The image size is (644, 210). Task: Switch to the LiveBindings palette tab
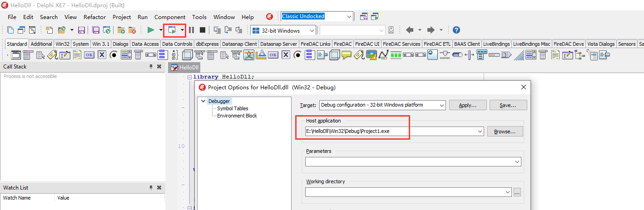(x=496, y=44)
